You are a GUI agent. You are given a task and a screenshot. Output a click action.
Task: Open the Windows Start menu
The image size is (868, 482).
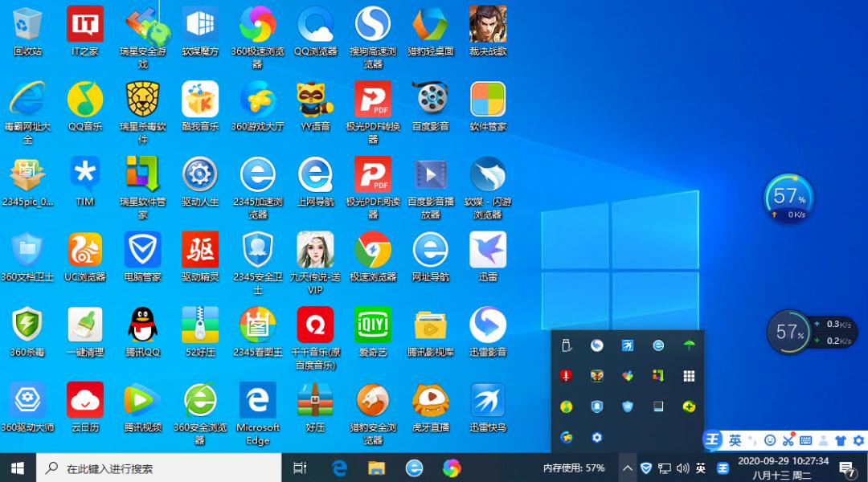[18, 468]
